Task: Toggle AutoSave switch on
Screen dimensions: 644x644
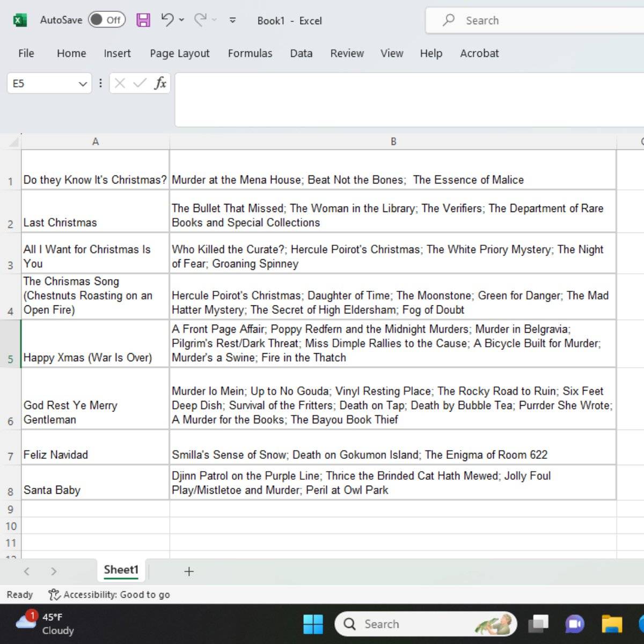Action: point(106,20)
